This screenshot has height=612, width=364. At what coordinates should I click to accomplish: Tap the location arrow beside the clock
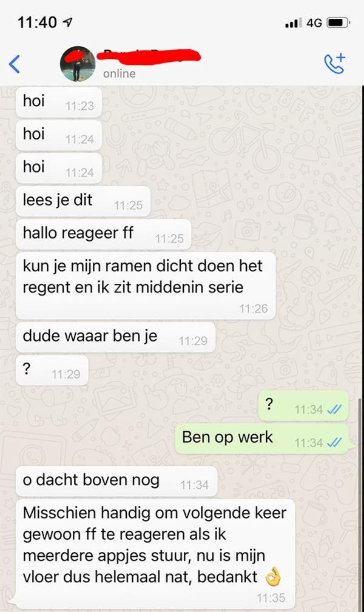[67, 22]
